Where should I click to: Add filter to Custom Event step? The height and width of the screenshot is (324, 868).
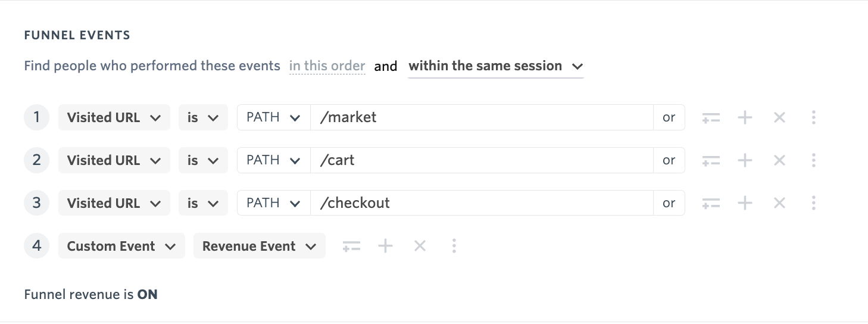click(x=351, y=246)
